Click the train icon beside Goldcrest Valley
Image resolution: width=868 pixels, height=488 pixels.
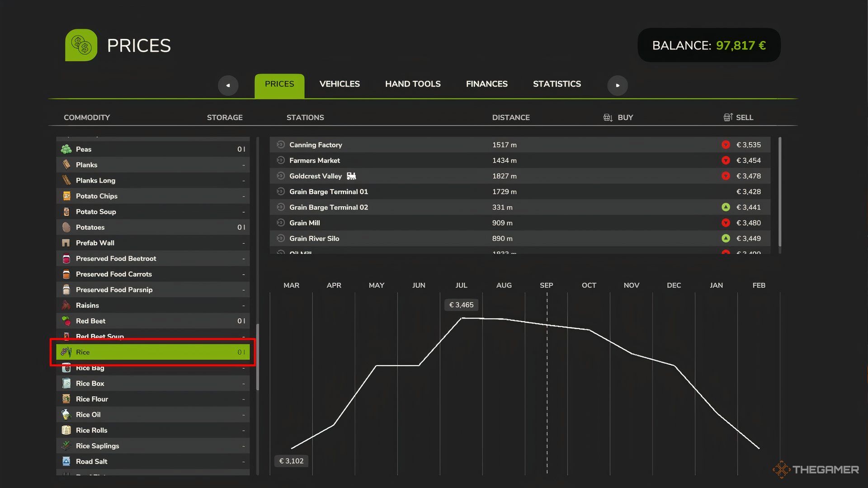351,176
